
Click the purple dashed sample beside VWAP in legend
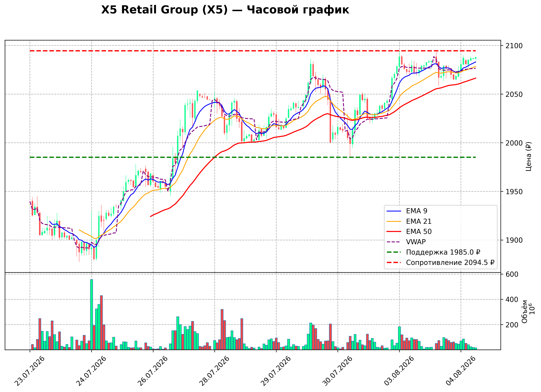click(x=394, y=242)
